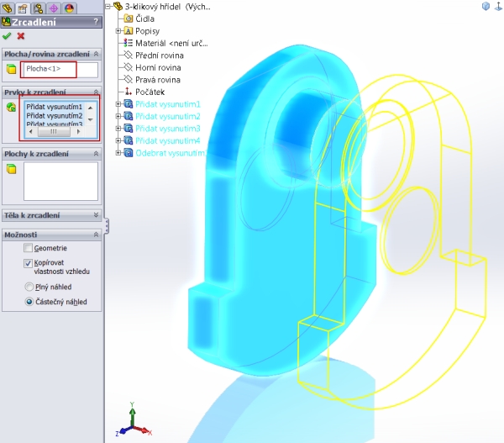Open the DisplayManager appearance tab
Screen dimensions: 504x443
coord(70,8)
